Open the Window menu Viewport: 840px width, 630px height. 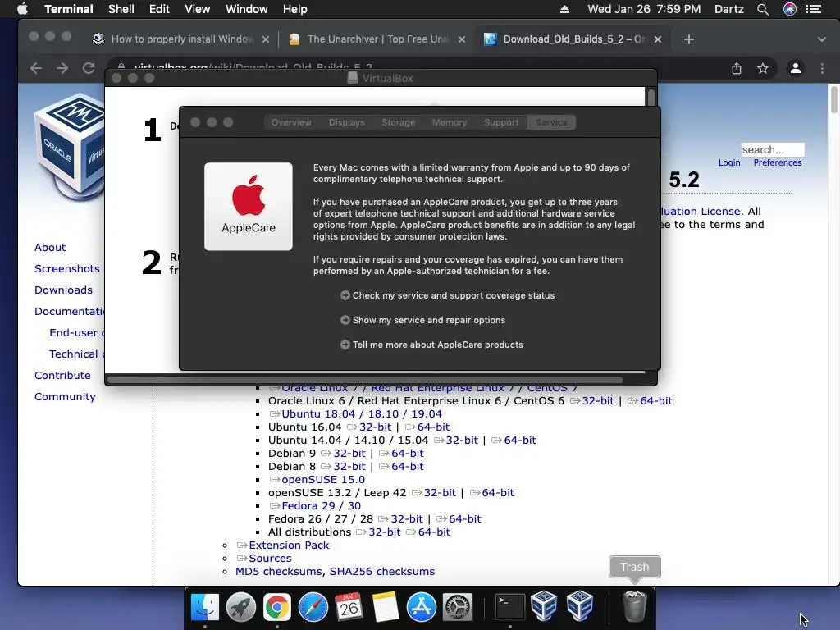coord(246,9)
